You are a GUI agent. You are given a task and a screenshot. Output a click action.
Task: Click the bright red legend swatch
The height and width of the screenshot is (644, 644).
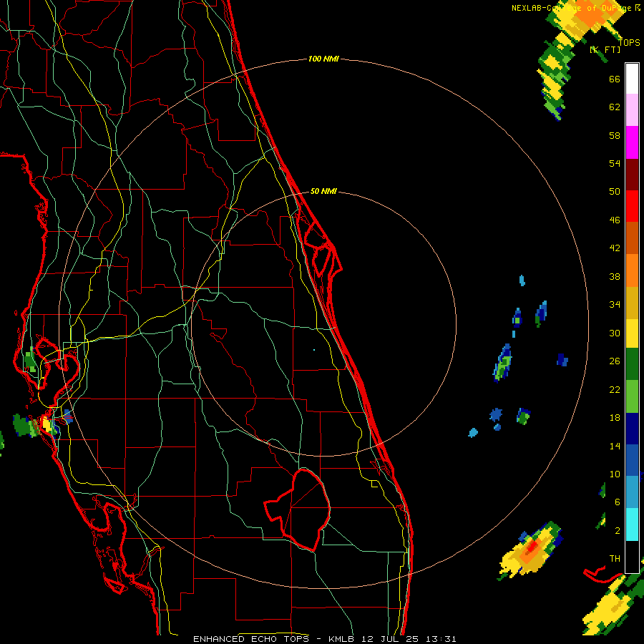click(632, 206)
